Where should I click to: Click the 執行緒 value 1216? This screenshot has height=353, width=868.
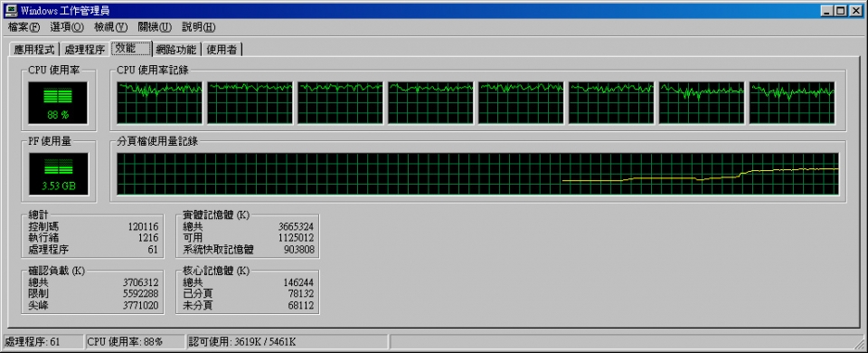point(148,238)
